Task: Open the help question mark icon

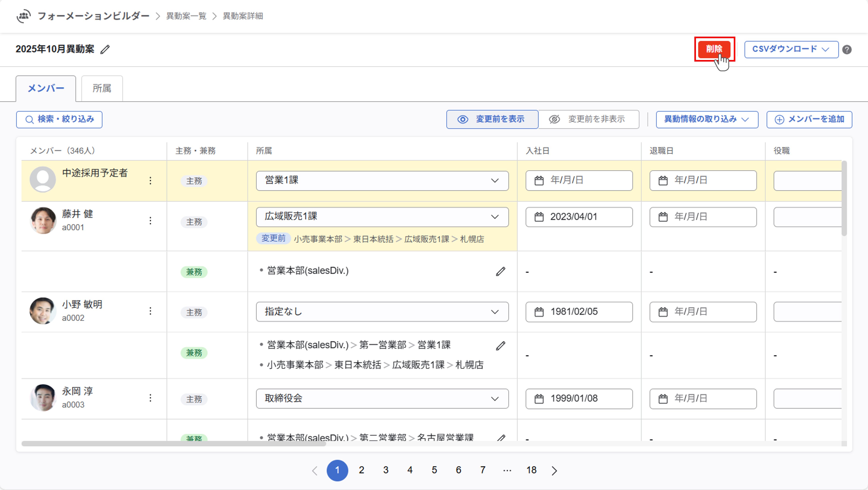Action: point(847,49)
